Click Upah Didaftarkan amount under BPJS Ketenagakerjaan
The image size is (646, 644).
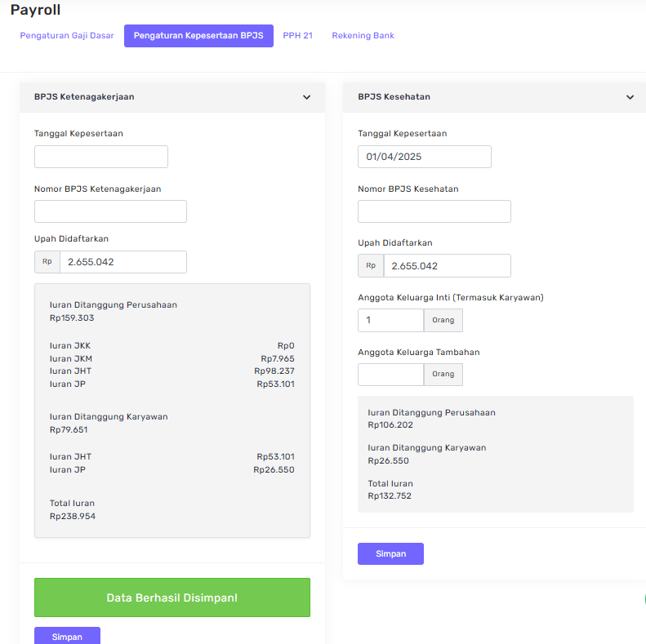(123, 262)
